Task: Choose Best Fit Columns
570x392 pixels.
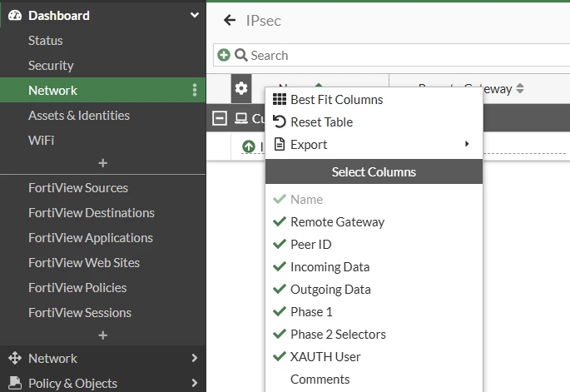Action: click(x=374, y=100)
